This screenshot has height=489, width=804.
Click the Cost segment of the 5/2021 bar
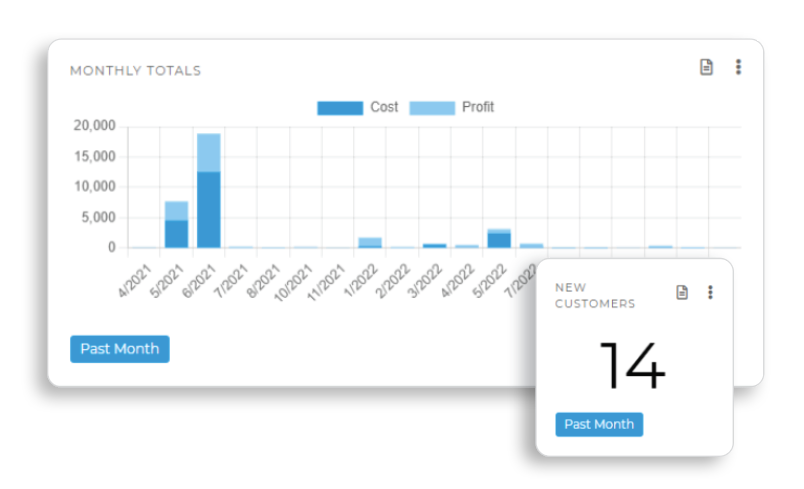[176, 234]
